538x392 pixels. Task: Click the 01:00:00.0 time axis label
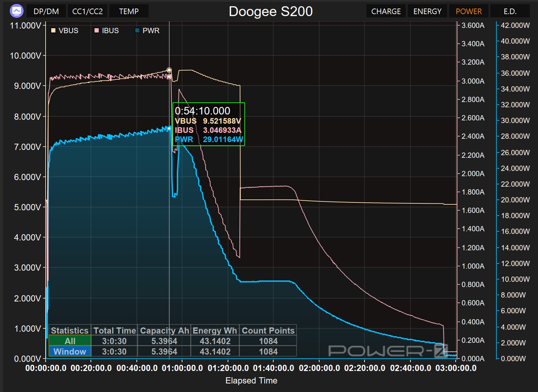click(x=182, y=368)
